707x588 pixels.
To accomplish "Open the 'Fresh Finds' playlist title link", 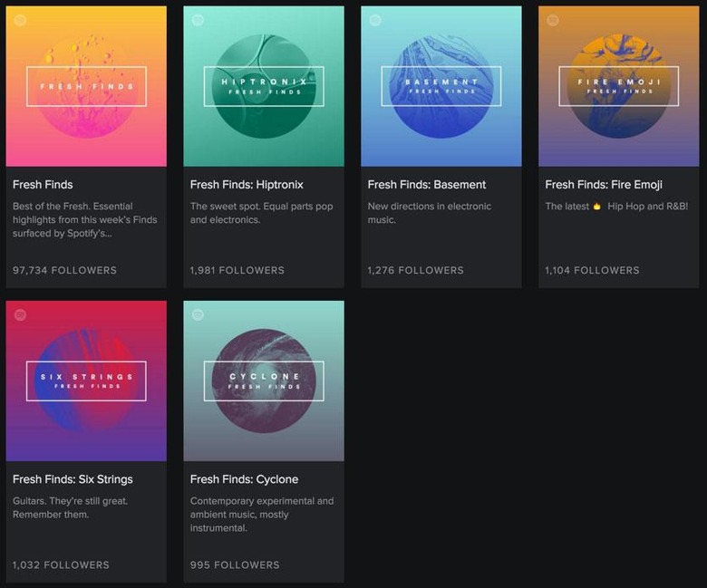I will (43, 185).
